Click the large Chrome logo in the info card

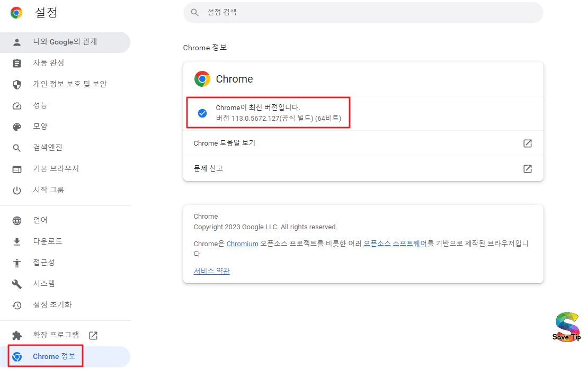pos(202,79)
